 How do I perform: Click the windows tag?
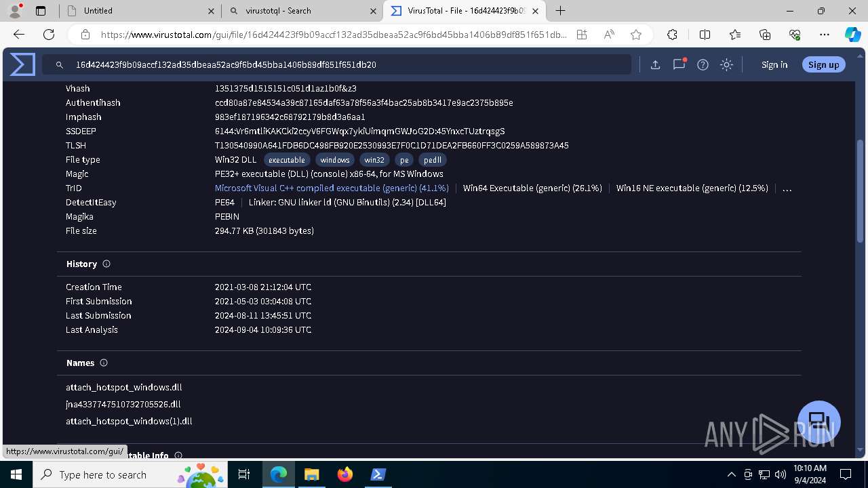tap(335, 160)
